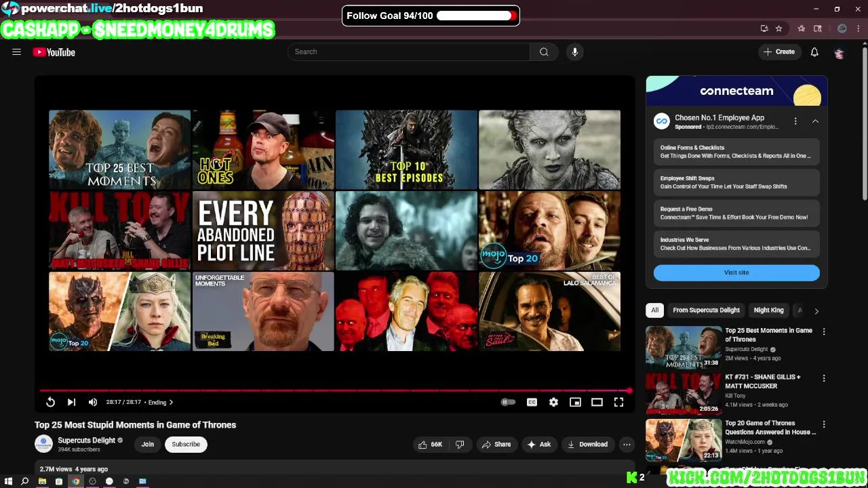
Task: Subscribe to Supercuts Delight
Action: [x=186, y=445]
